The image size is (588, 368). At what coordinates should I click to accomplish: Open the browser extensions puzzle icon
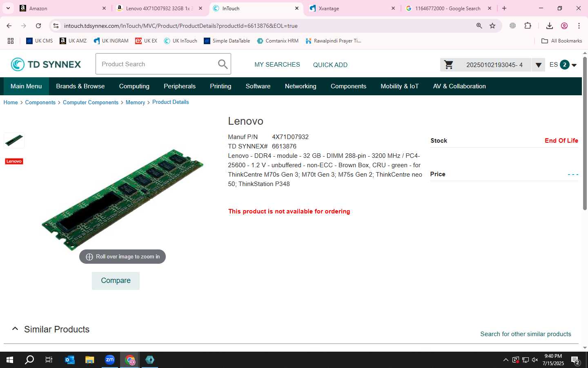click(528, 26)
